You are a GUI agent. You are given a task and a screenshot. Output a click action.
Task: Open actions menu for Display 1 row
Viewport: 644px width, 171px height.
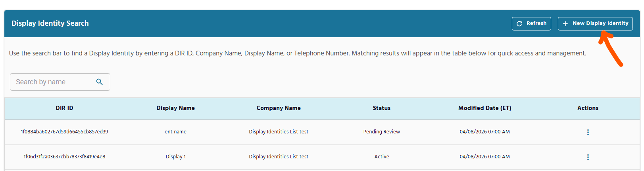coord(588,157)
